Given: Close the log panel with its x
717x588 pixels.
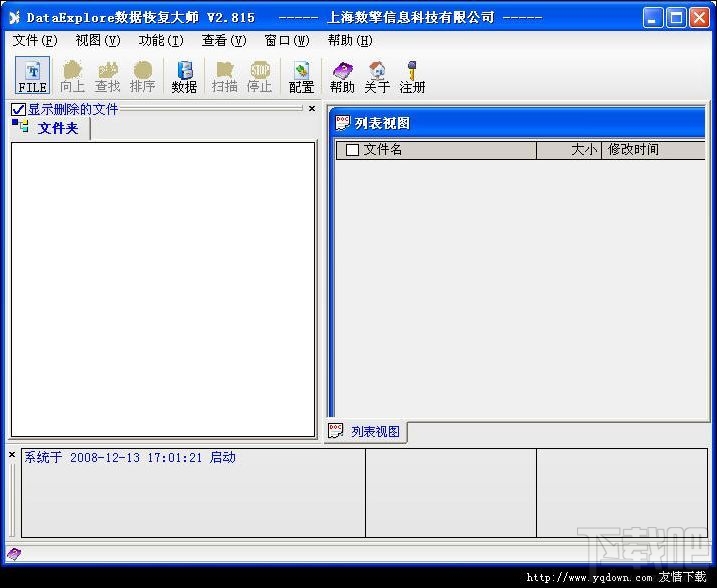Looking at the screenshot, I should (12, 454).
